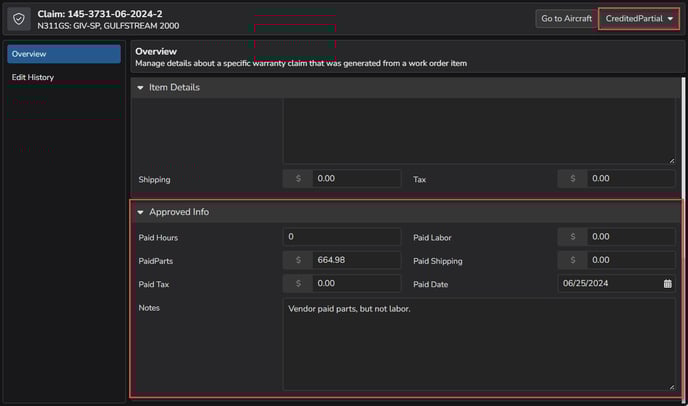This screenshot has height=406, width=688.
Task: Click the dollar sign beside the PaidParts field
Action: 298,260
